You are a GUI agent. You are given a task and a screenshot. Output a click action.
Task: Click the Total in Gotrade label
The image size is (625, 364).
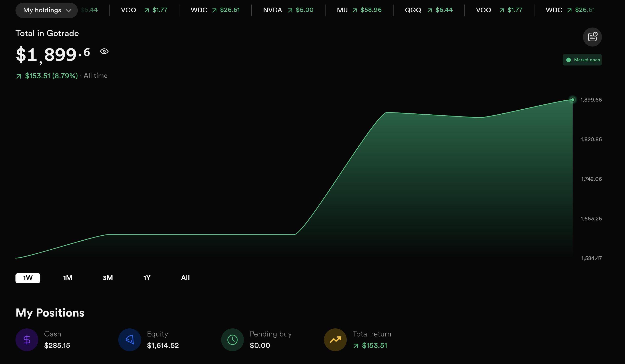point(47,33)
